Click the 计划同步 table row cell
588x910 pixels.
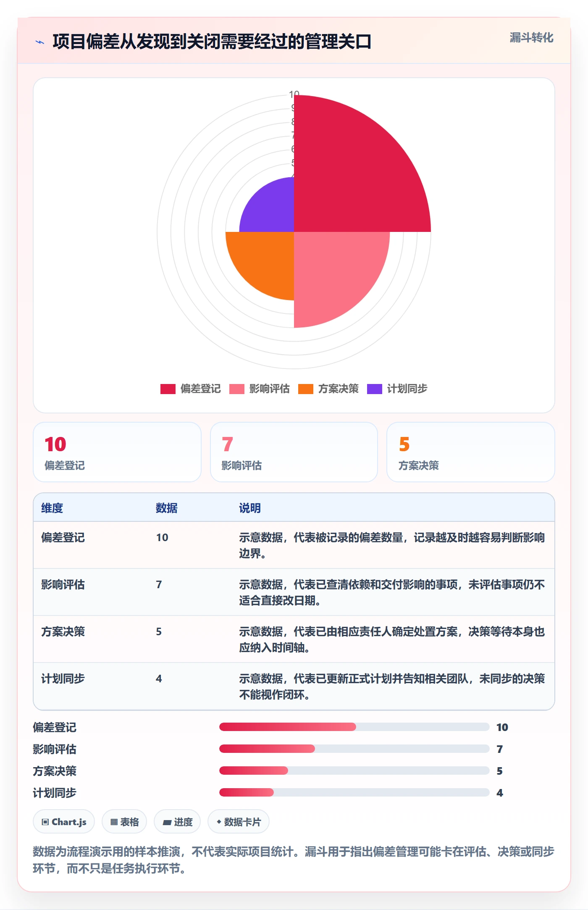tap(63, 679)
